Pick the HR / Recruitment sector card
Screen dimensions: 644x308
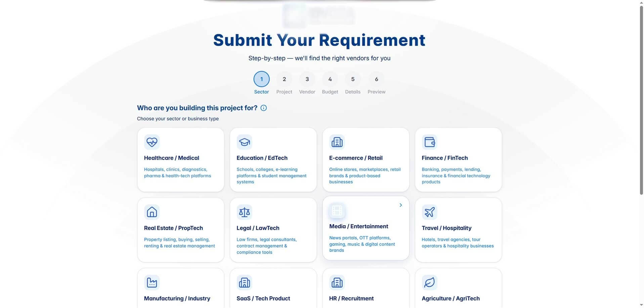(366, 288)
